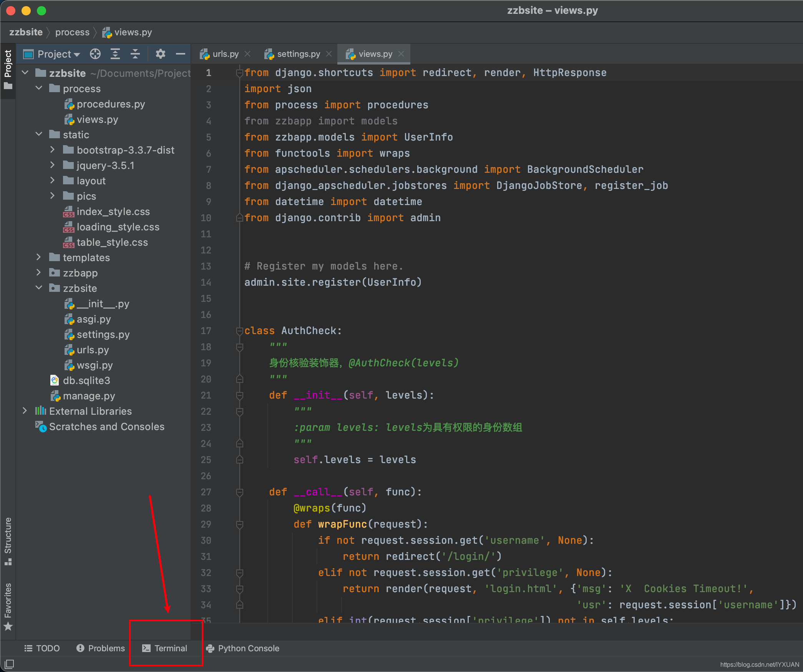Click views.py in the breadcrumb bar
The image size is (803, 672).
point(127,32)
